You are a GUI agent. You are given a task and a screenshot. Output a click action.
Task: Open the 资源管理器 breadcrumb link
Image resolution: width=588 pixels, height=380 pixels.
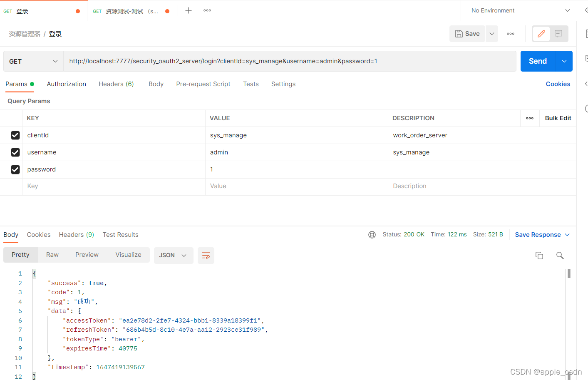tap(25, 34)
